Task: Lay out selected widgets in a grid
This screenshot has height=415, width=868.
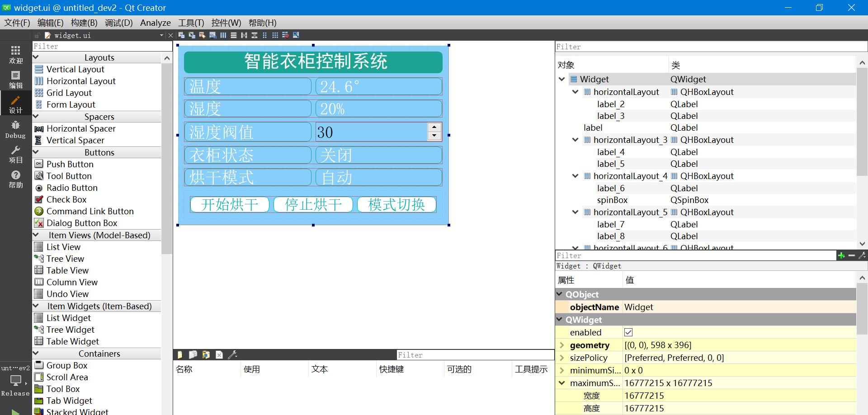Action: (x=275, y=35)
